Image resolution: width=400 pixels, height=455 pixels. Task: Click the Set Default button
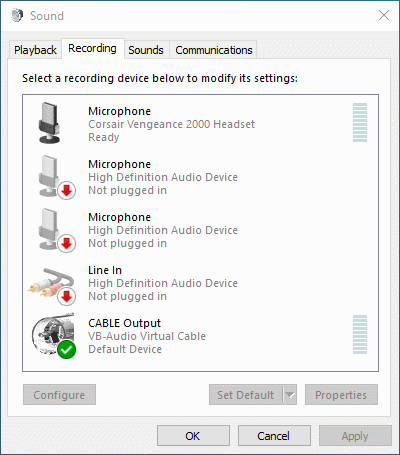coord(246,395)
